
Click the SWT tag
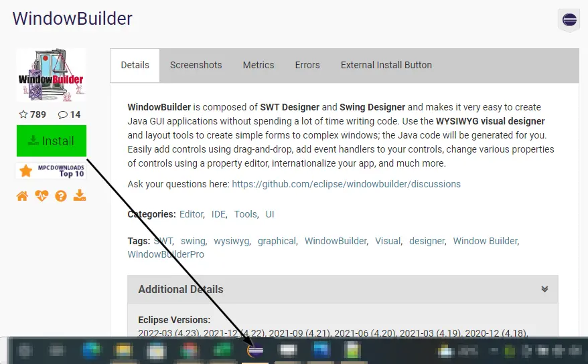[x=163, y=241]
